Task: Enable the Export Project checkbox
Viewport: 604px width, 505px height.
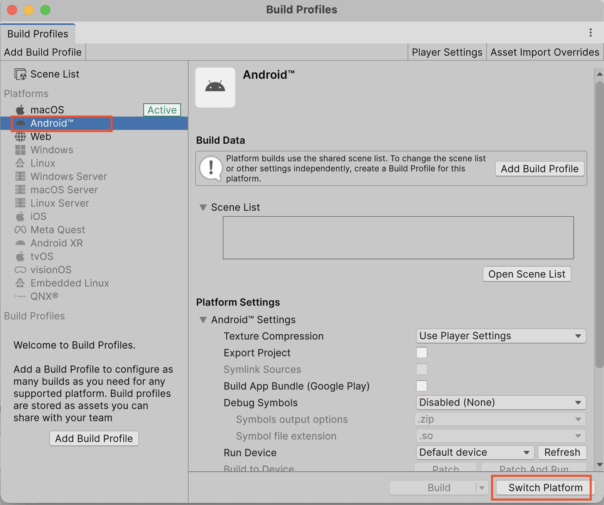Action: [x=422, y=353]
